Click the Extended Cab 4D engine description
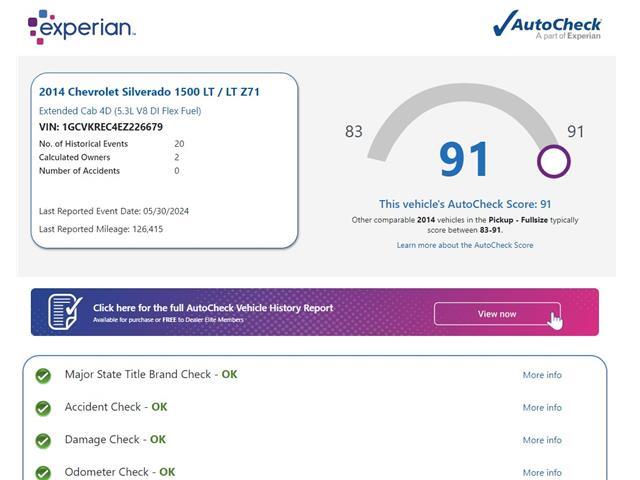Viewport: 640px width, 480px height. tap(120, 111)
